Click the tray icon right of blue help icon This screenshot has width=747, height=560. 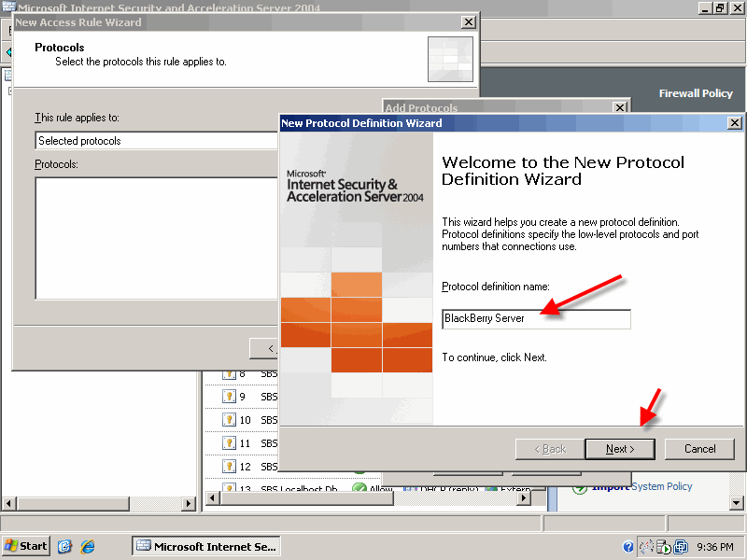[x=646, y=547]
